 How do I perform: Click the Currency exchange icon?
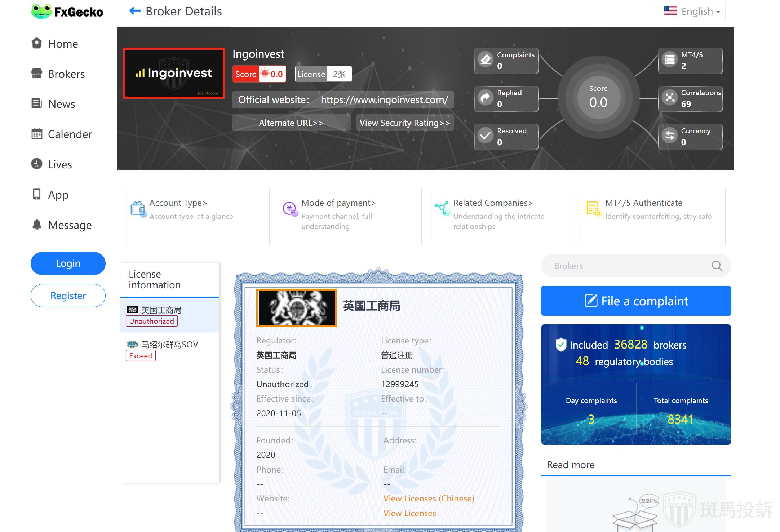[x=670, y=136]
